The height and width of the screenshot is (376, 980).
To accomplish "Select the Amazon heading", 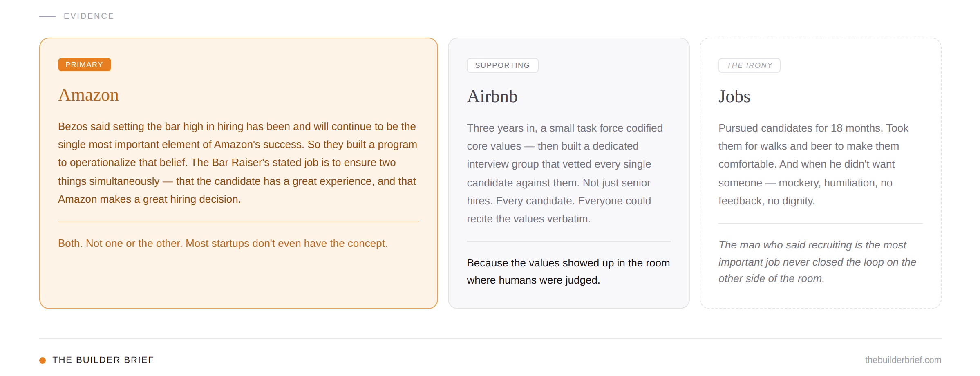I will pos(88,95).
